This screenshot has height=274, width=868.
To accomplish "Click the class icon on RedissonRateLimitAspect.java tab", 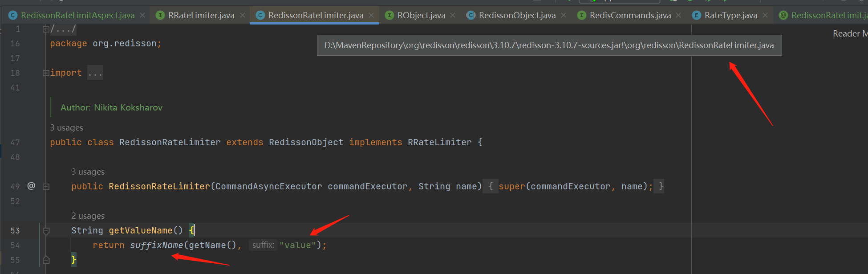I will [13, 15].
